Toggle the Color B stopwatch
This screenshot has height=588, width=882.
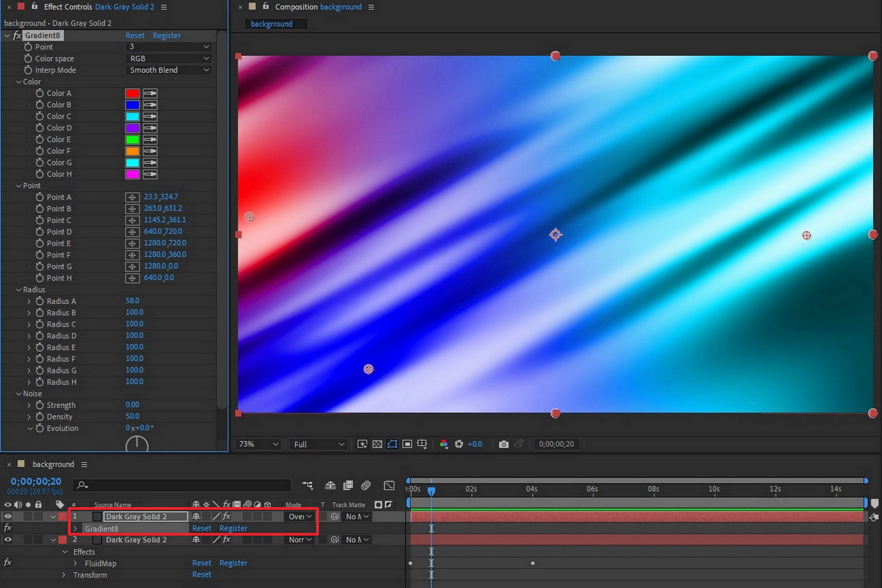point(39,105)
